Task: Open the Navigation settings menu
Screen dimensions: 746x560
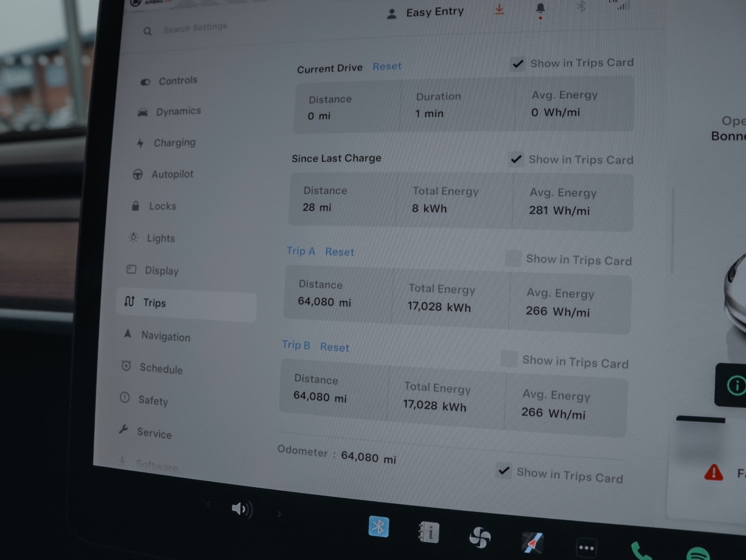Action: click(157, 336)
